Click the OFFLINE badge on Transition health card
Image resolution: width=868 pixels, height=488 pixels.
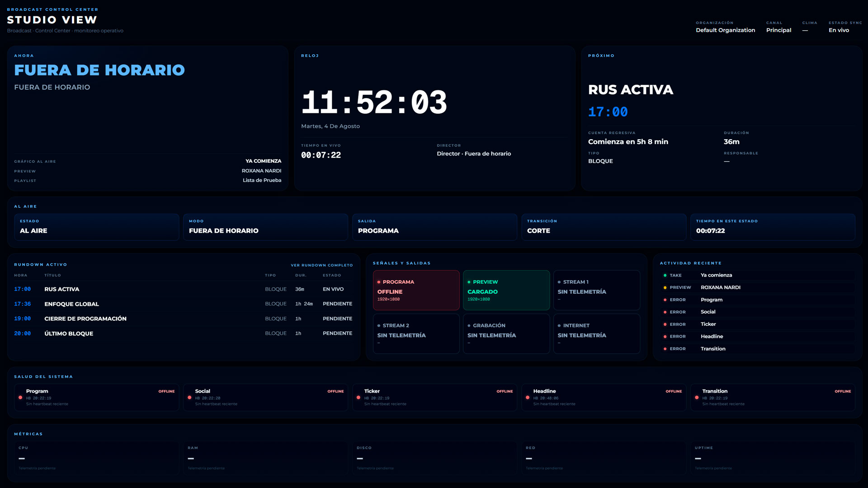click(x=843, y=391)
